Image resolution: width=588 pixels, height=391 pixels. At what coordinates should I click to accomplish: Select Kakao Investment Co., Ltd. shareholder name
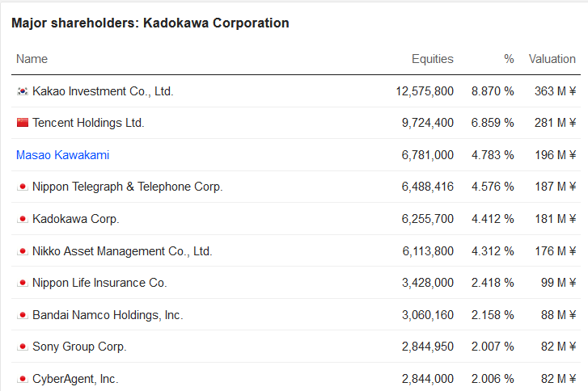tap(103, 91)
